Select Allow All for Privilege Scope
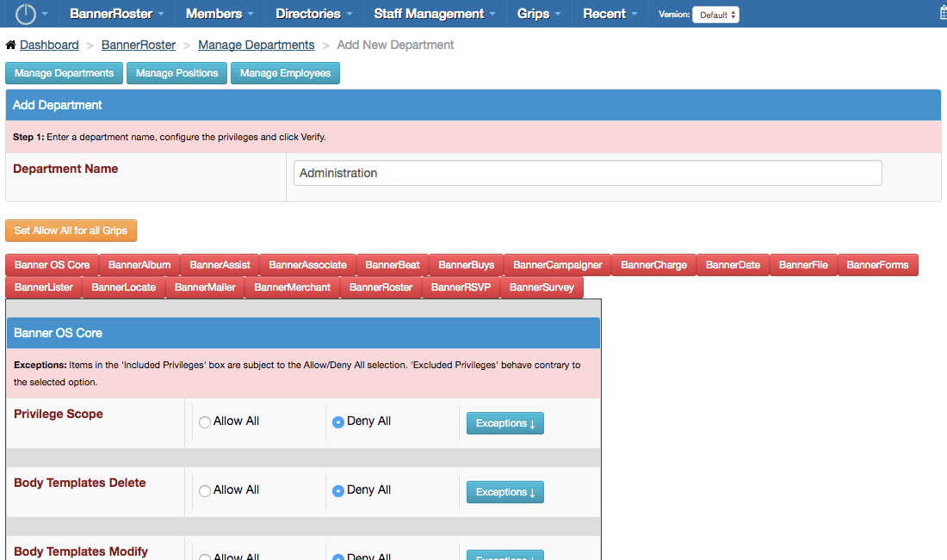Viewport: 947px width, 560px height. click(205, 422)
